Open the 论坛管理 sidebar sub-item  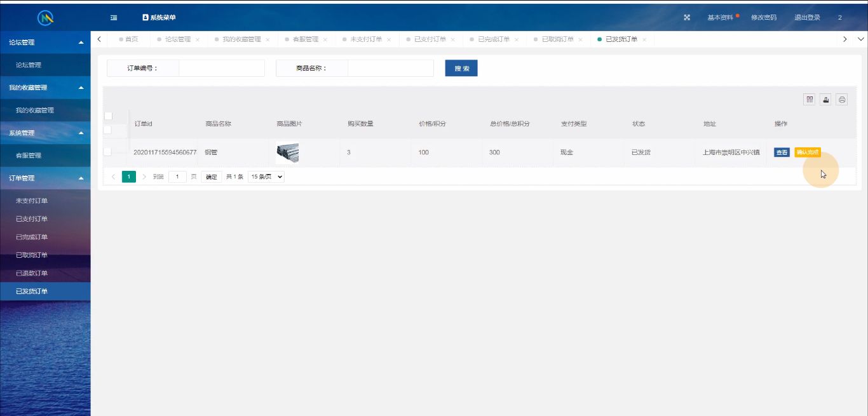(45, 65)
